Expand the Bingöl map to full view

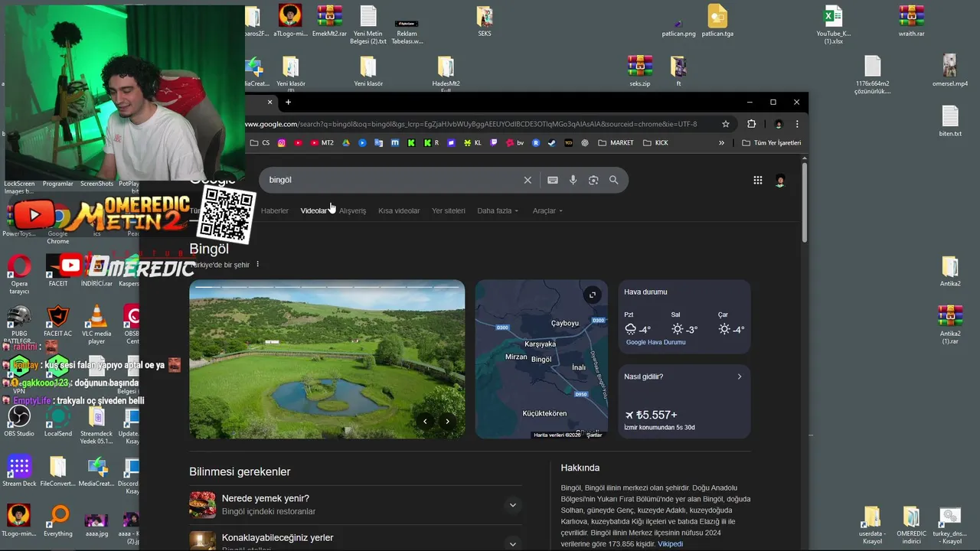(593, 295)
